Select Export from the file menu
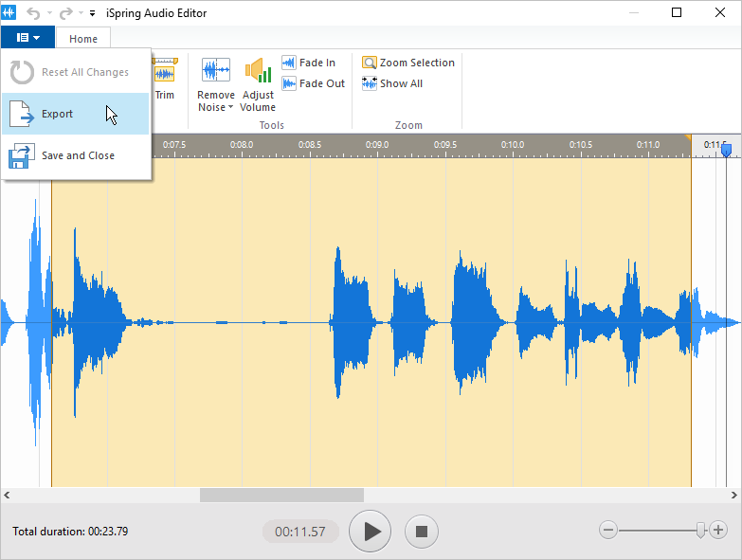This screenshot has height=560, width=742. click(x=57, y=114)
